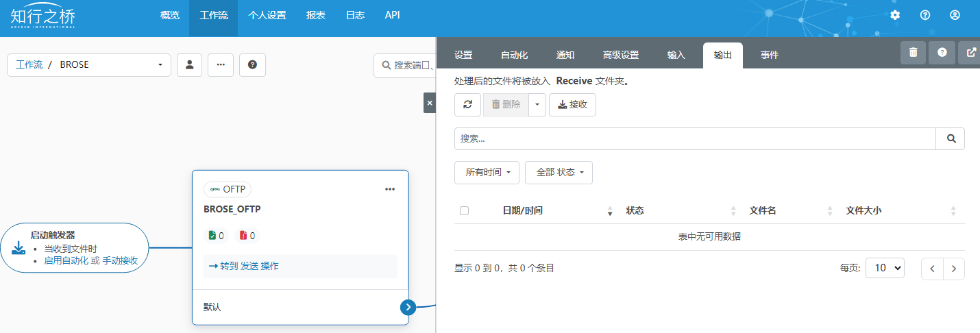The width and height of the screenshot is (980, 333).
Task: Open the help question mark in top bar
Action: pos(925,15)
